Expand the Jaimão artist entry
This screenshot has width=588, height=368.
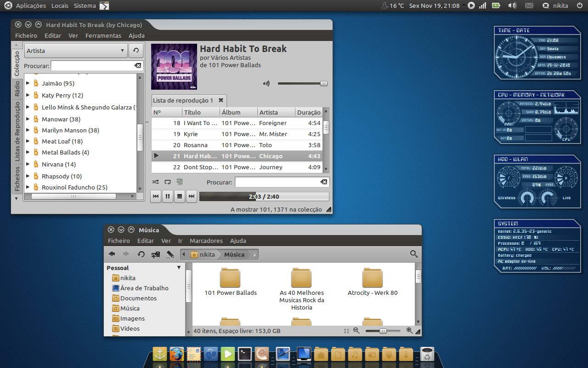pyautogui.click(x=28, y=83)
